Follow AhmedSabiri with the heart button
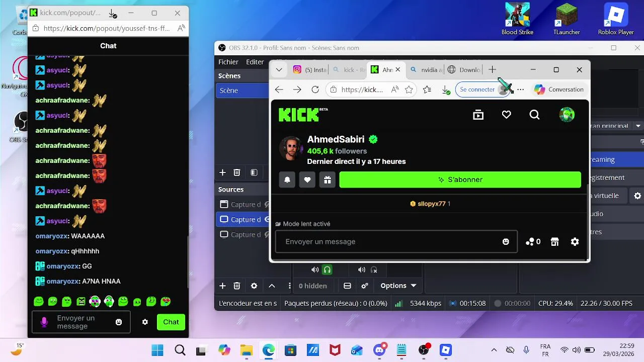 point(307,179)
